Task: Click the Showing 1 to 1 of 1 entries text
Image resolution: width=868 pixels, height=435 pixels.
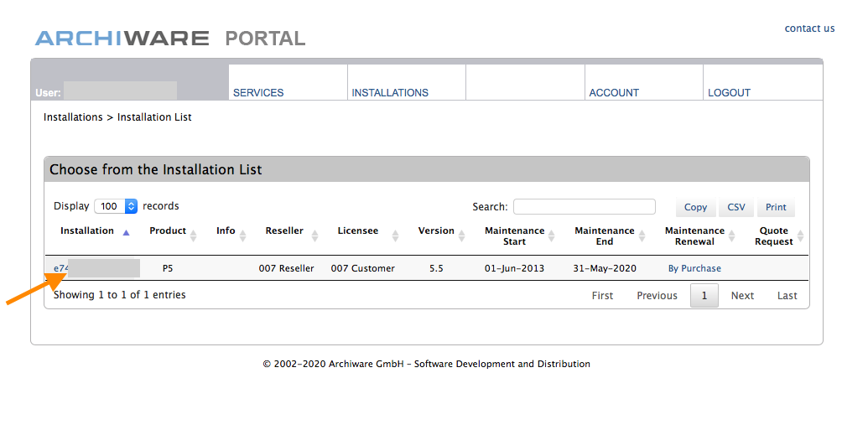Action: (x=120, y=295)
